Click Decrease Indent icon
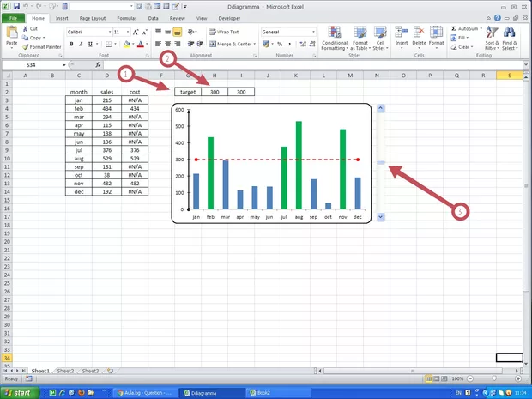 (x=191, y=44)
